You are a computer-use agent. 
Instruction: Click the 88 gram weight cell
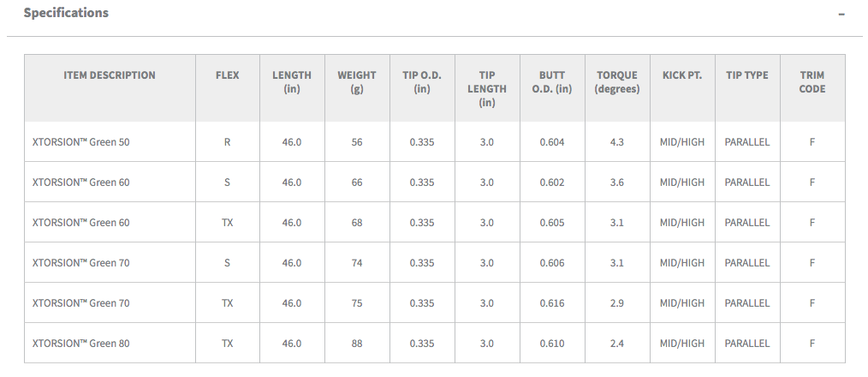tap(357, 344)
